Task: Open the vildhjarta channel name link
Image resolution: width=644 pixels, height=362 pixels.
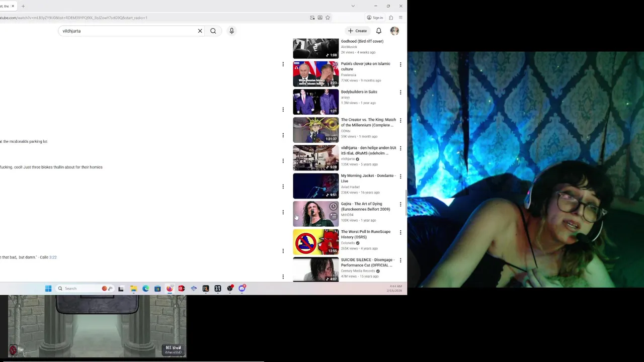Action: (x=348, y=159)
